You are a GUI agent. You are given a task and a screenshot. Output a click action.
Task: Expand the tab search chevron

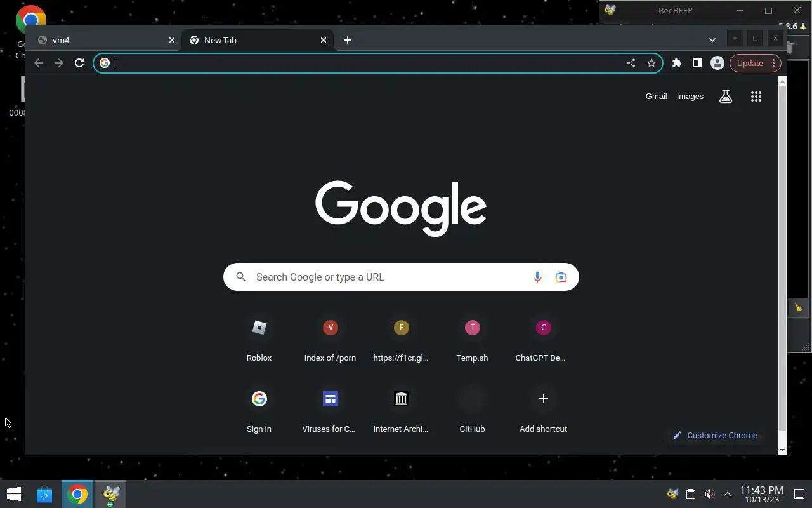[x=712, y=40]
